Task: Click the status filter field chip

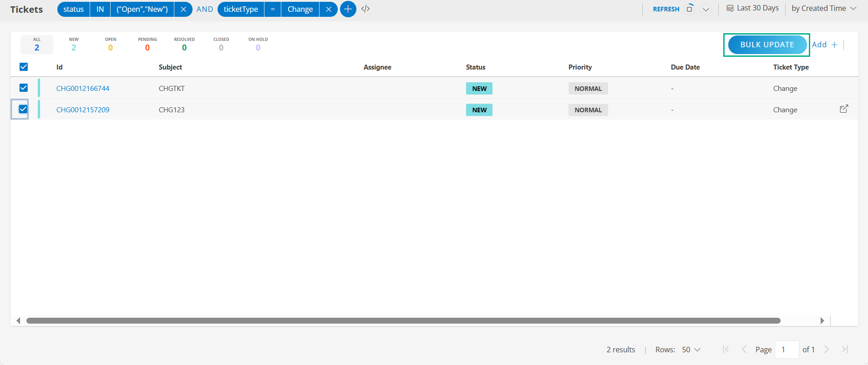Action: 74,9
